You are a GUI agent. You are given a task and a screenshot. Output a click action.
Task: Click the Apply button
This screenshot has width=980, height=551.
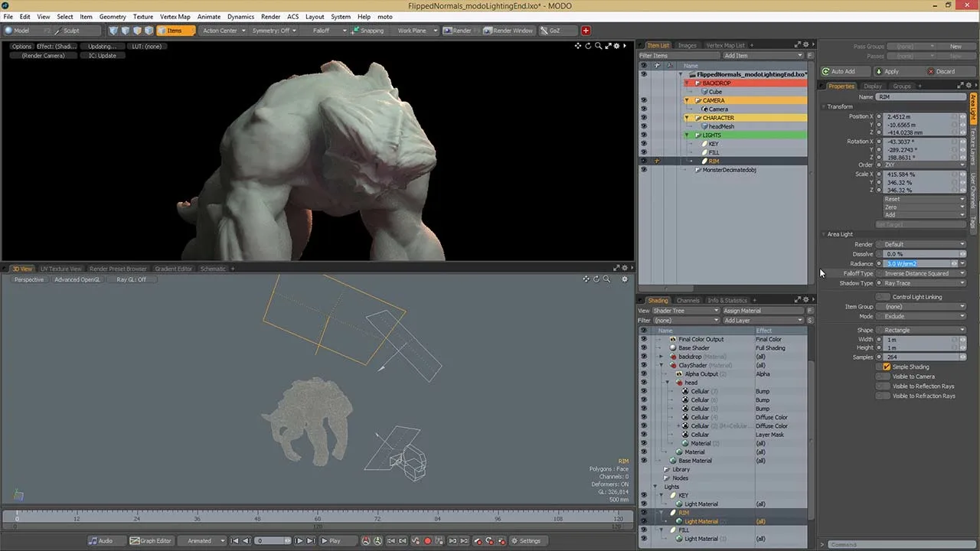(887, 71)
